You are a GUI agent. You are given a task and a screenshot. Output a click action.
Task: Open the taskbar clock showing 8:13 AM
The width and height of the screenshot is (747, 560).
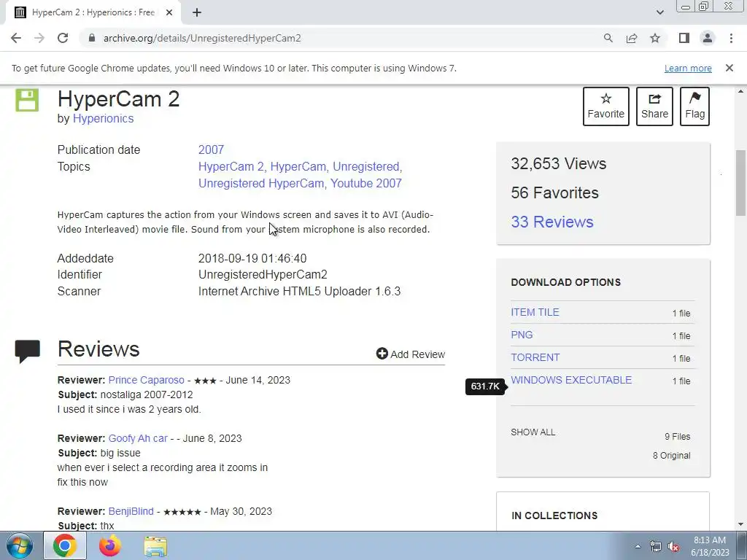point(710,546)
